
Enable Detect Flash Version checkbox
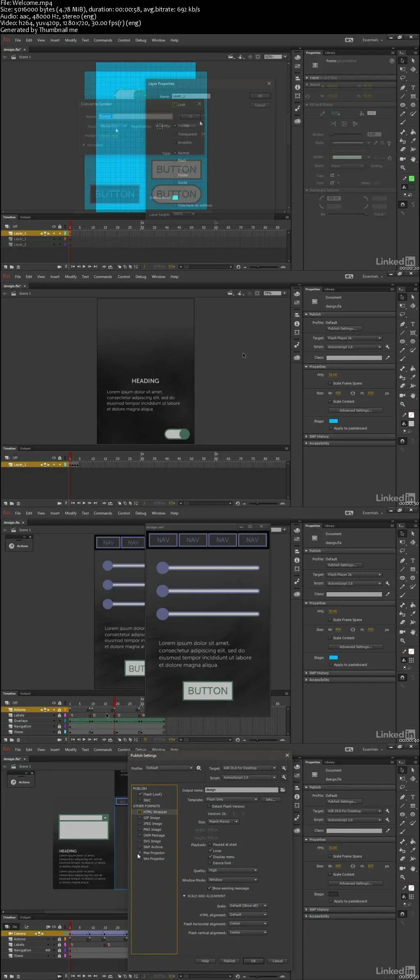pos(209,806)
